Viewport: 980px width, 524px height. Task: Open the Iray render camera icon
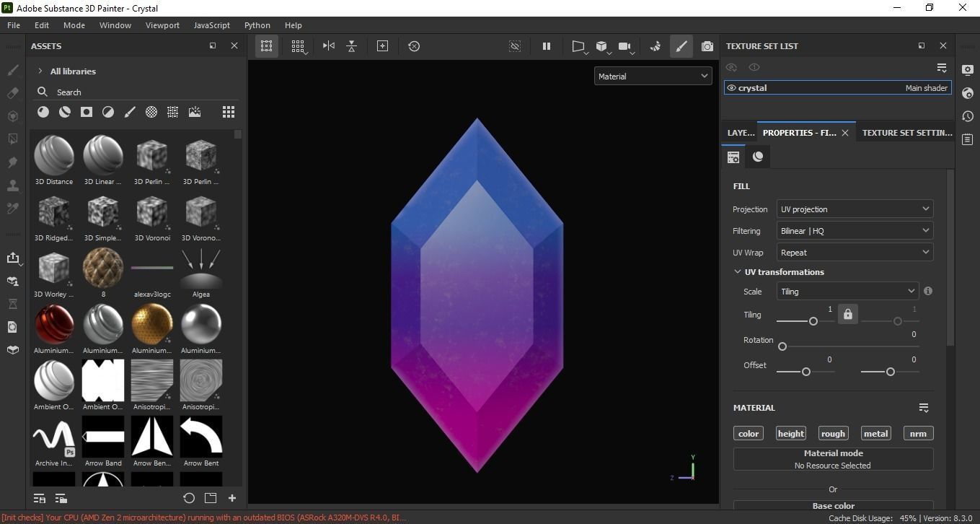point(707,45)
